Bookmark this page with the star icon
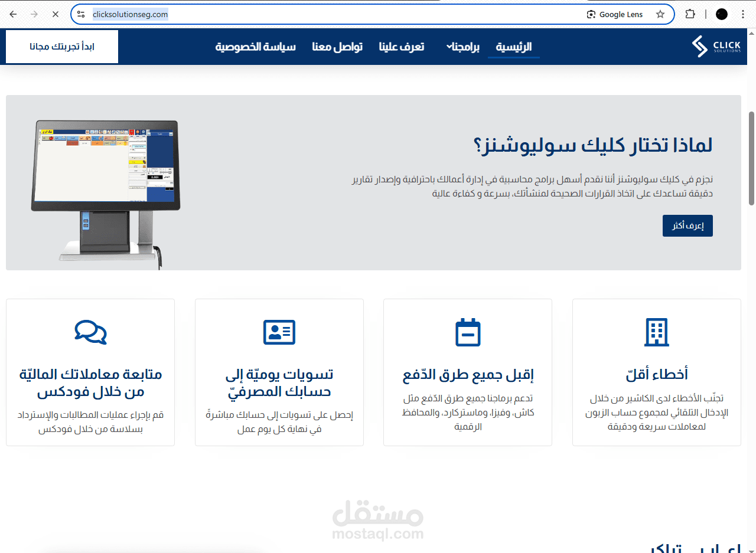Screen dimensions: 756x553 (x=660, y=14)
